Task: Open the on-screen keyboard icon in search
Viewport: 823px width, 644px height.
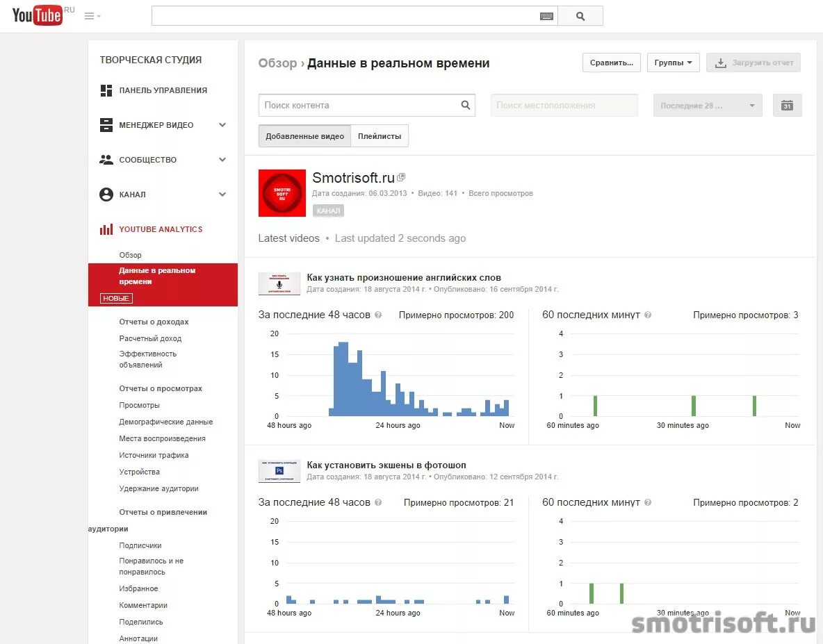Action: [x=546, y=16]
